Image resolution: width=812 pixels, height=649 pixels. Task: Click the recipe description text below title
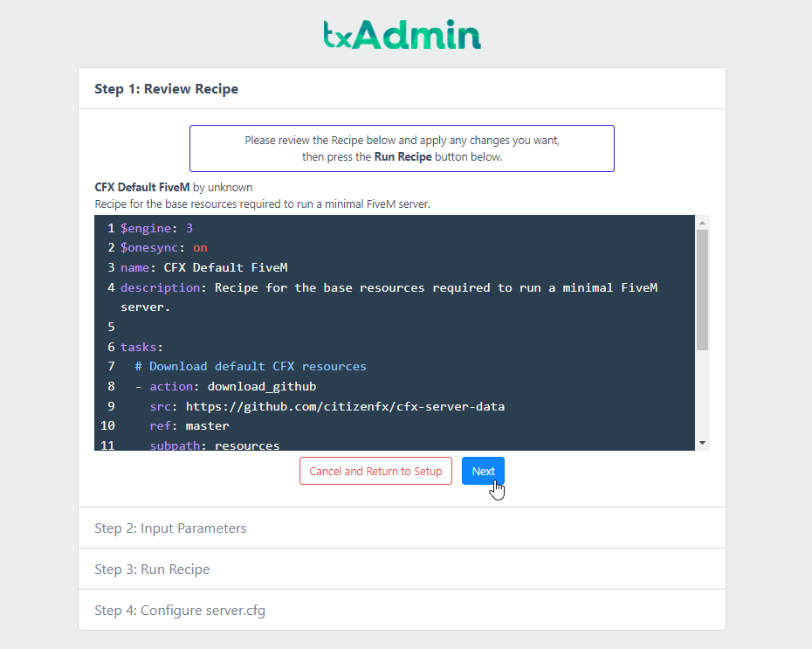[262, 204]
